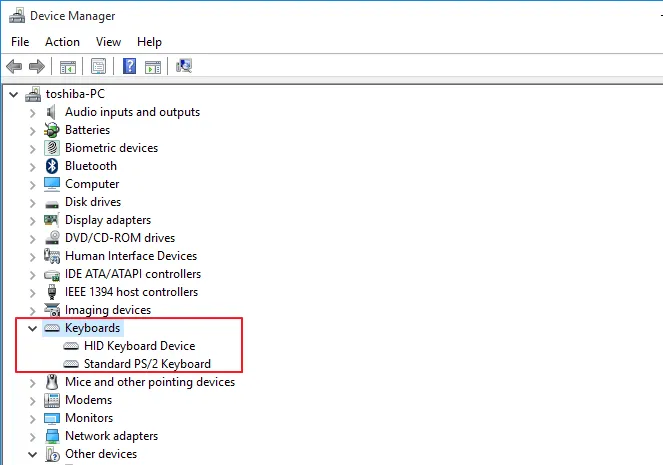This screenshot has height=465, width=663.
Task: Click the Forward arrow toolbar icon
Action: tap(37, 67)
